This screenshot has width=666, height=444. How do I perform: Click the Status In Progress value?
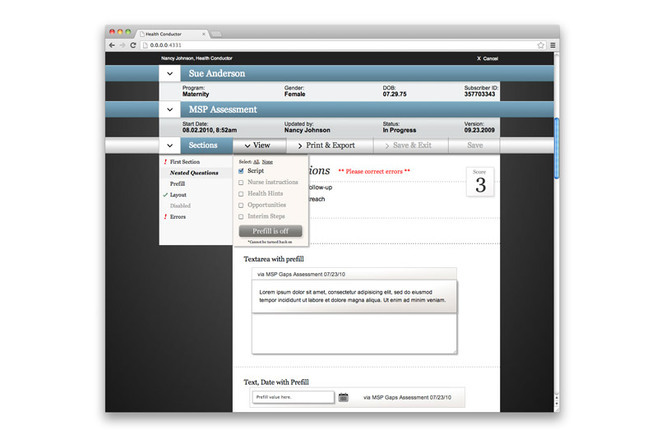399,130
